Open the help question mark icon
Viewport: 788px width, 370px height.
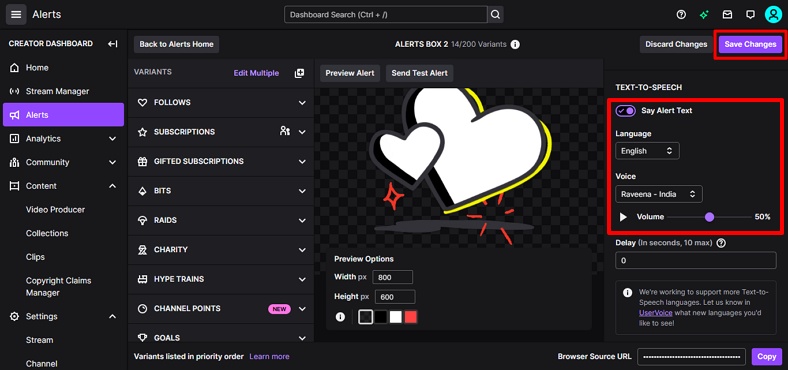coord(681,15)
